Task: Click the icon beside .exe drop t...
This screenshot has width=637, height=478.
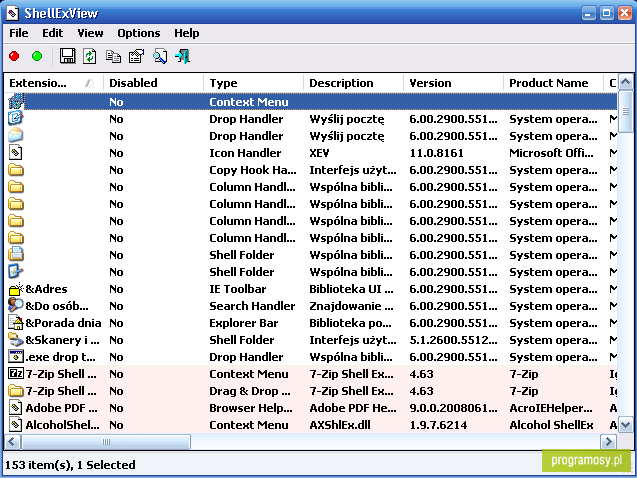Action: tap(16, 357)
